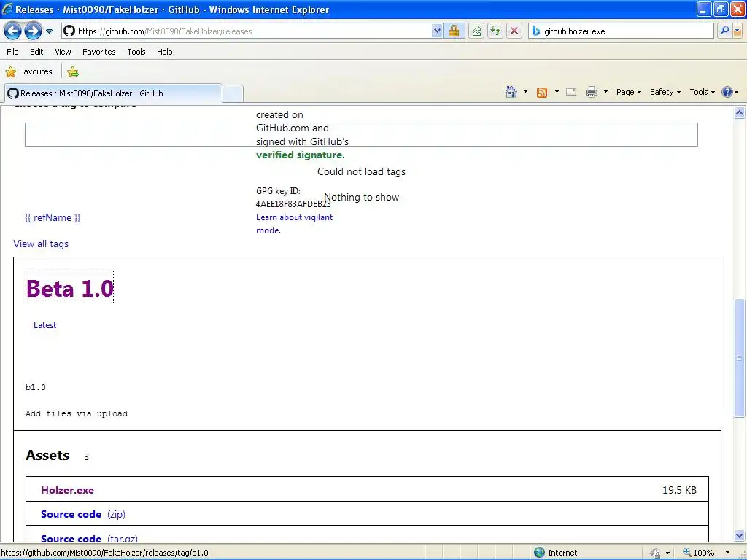Open the Safety command menu
The height and width of the screenshot is (560, 747).
665,92
